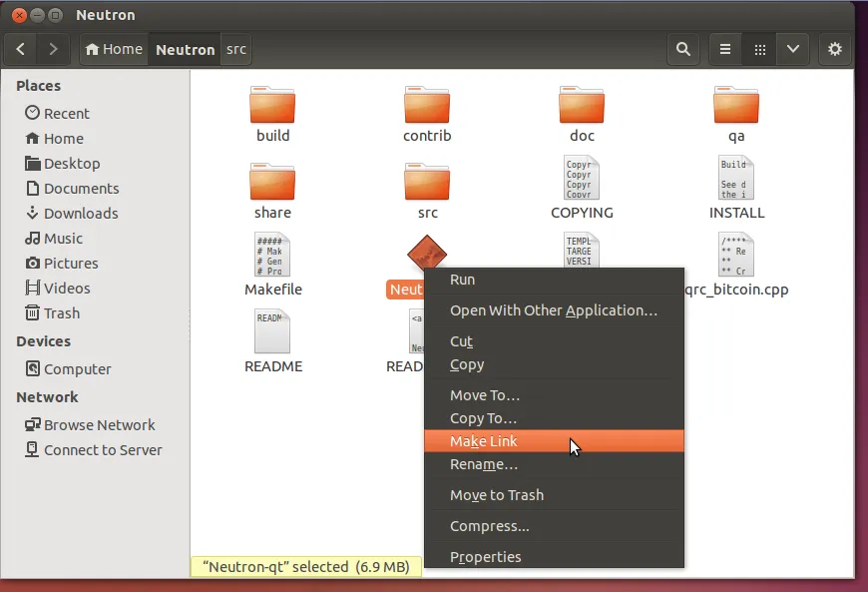Choose Move To… from the context menu
Viewport: 868px width, 592px height.
554,395
